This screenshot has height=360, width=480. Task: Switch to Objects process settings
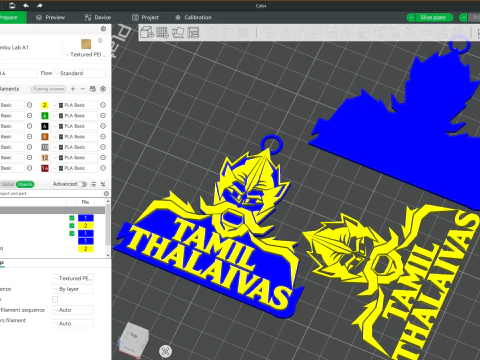(25, 184)
